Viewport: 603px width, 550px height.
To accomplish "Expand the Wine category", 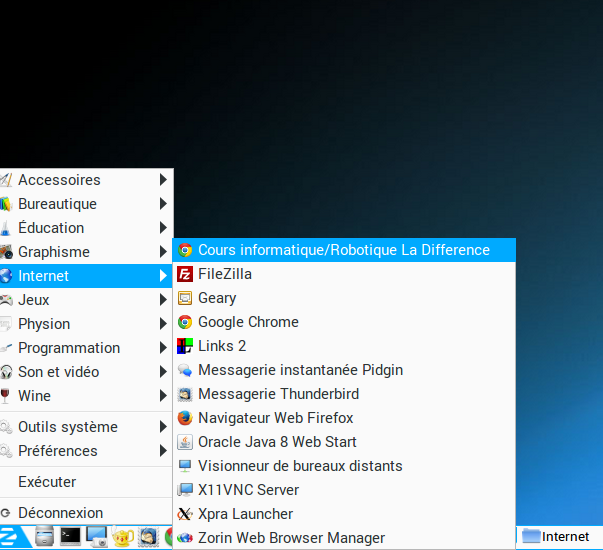I will coord(86,396).
